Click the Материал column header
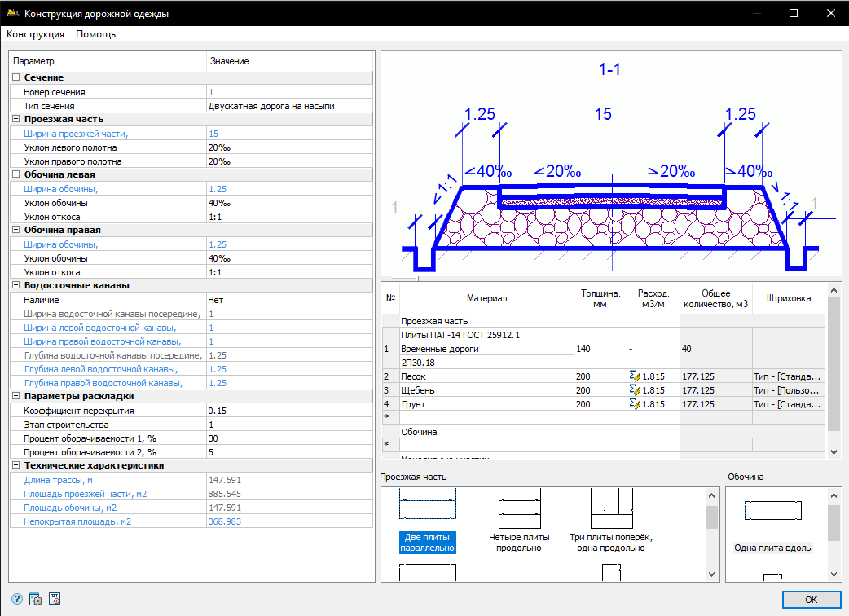 click(x=486, y=298)
